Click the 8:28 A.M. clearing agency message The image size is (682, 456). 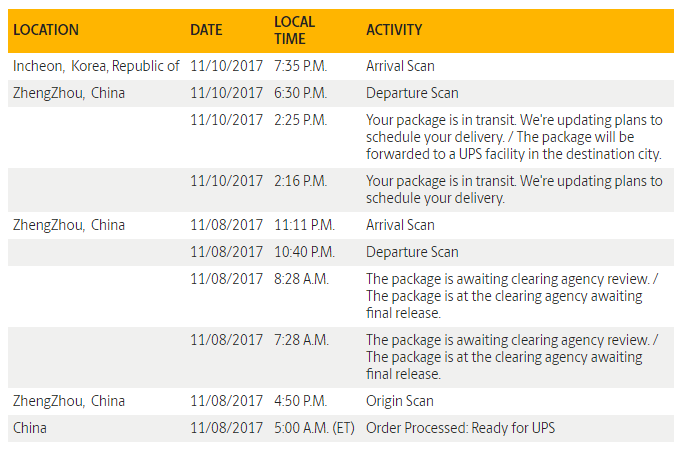click(x=512, y=296)
